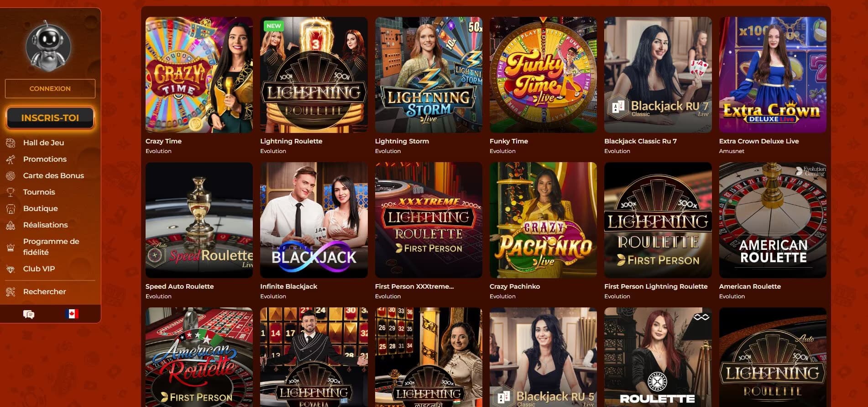
Task: Click the Boutique shop icon
Action: (10, 209)
